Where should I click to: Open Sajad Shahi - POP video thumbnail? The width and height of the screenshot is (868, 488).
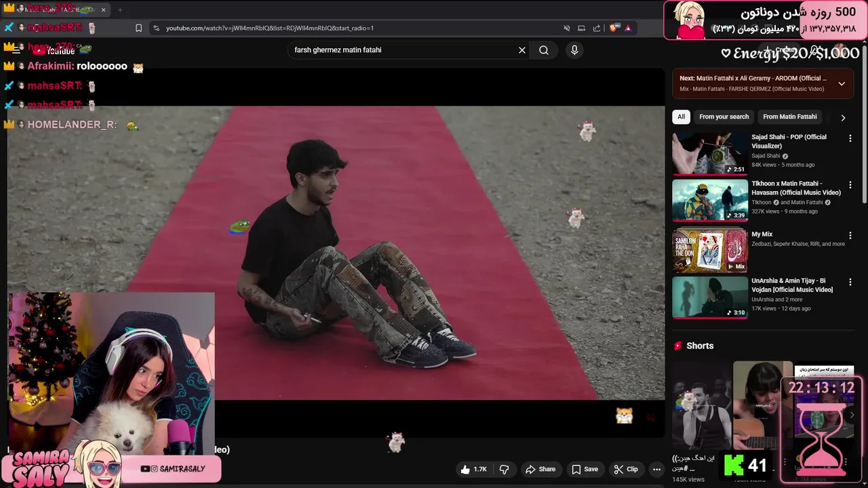(x=710, y=154)
